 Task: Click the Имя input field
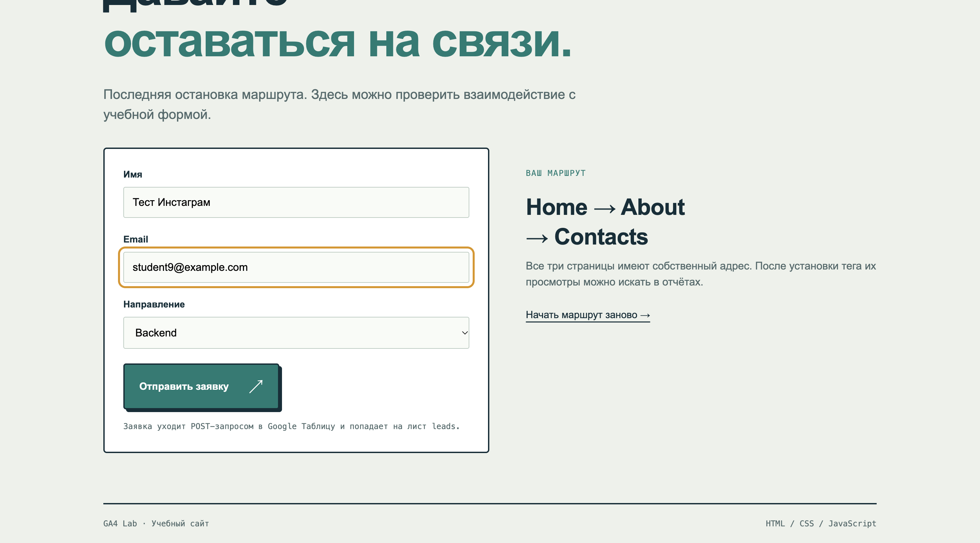coord(296,202)
